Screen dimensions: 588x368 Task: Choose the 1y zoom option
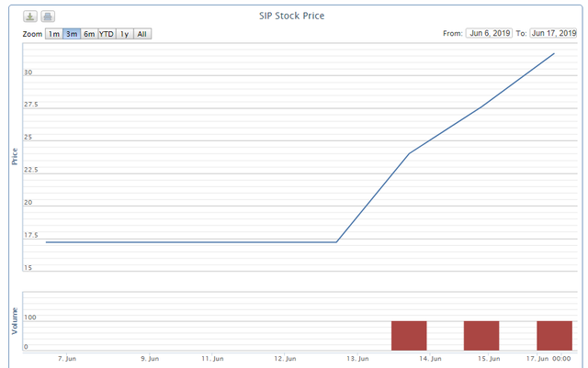pyautogui.click(x=124, y=34)
